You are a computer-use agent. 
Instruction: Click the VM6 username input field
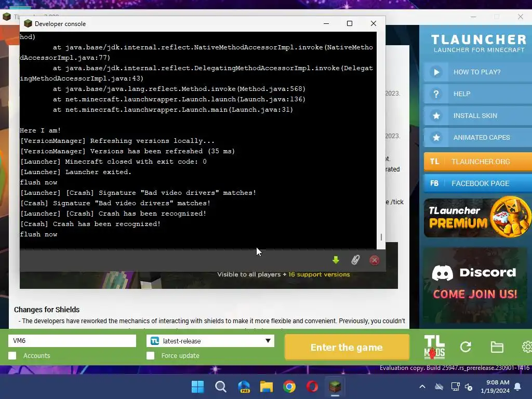pyautogui.click(x=72, y=341)
